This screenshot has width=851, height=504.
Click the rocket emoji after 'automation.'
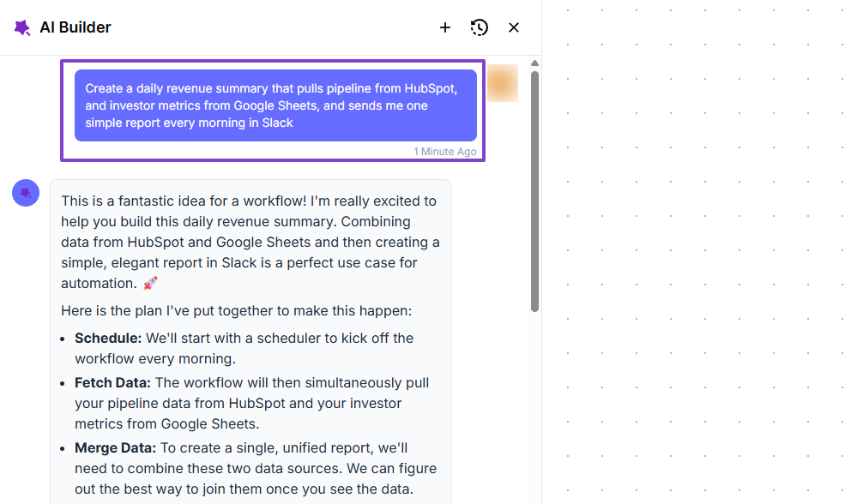[x=150, y=283]
